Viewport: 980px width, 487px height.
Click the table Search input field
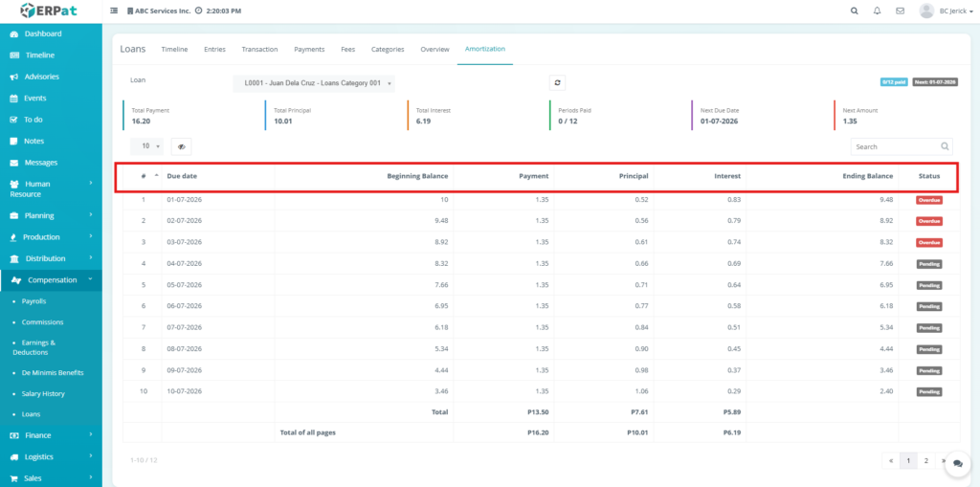(896, 146)
